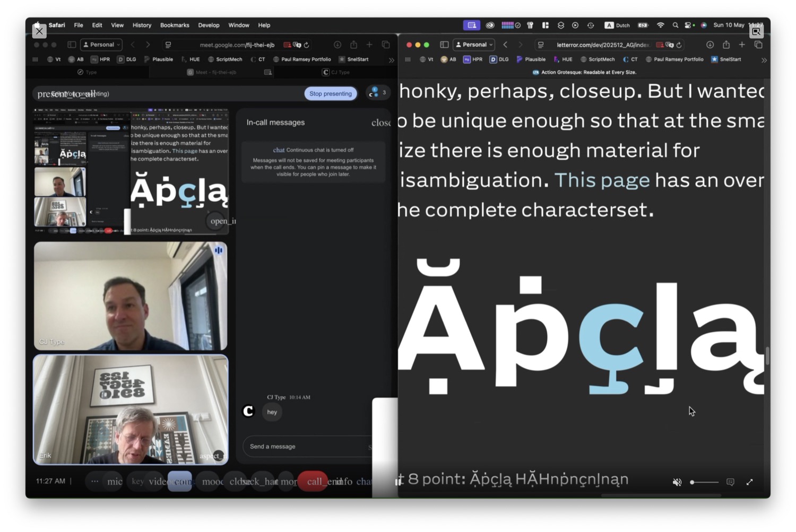The height and width of the screenshot is (532, 796).
Task: Click the meet.google.com address bar
Action: click(237, 45)
